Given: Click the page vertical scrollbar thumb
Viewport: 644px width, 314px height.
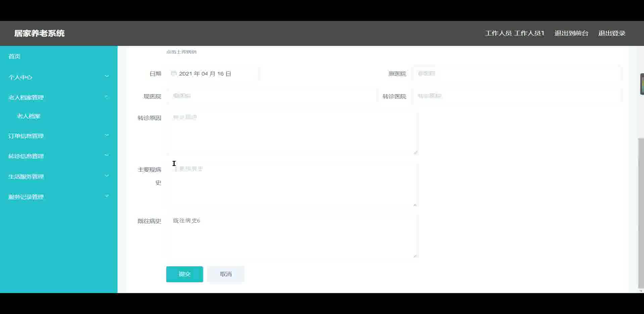Looking at the screenshot, I should [x=641, y=213].
